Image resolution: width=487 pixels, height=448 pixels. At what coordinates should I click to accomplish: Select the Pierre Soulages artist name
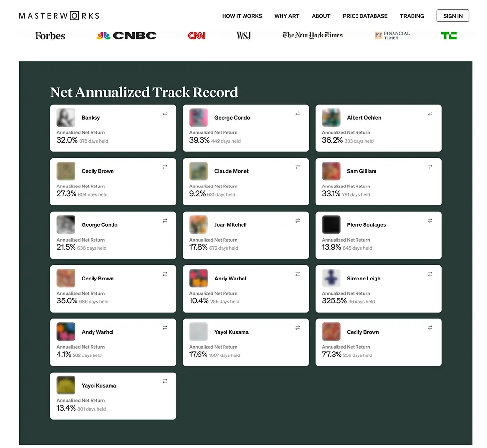[366, 225]
